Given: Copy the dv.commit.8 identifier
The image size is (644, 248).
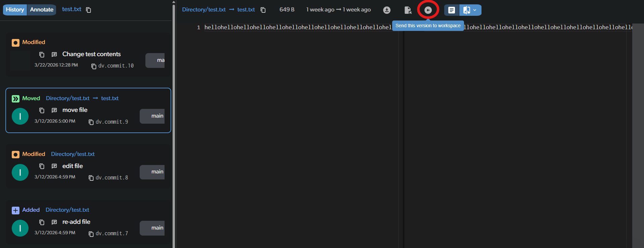Looking at the screenshot, I should click(91, 178).
